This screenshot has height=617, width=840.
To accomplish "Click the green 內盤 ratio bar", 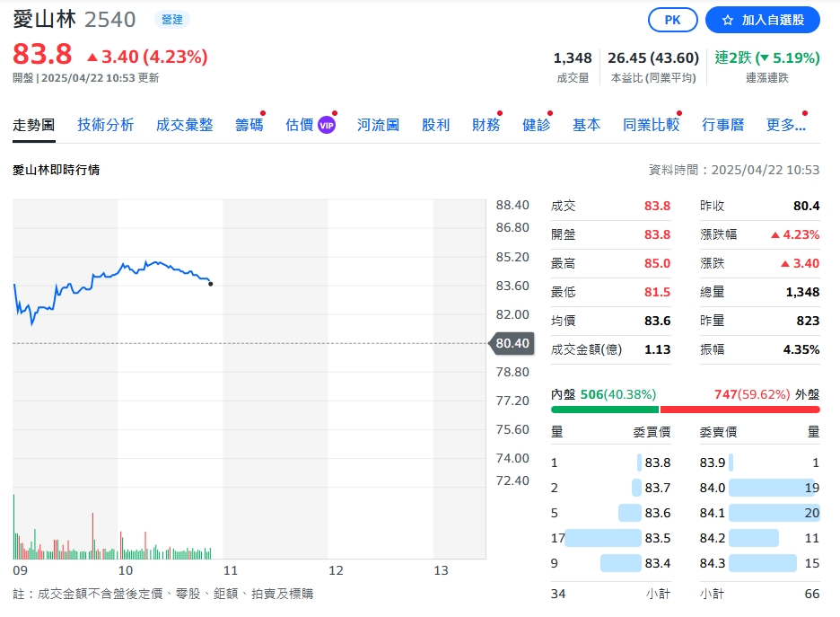I will coord(604,410).
